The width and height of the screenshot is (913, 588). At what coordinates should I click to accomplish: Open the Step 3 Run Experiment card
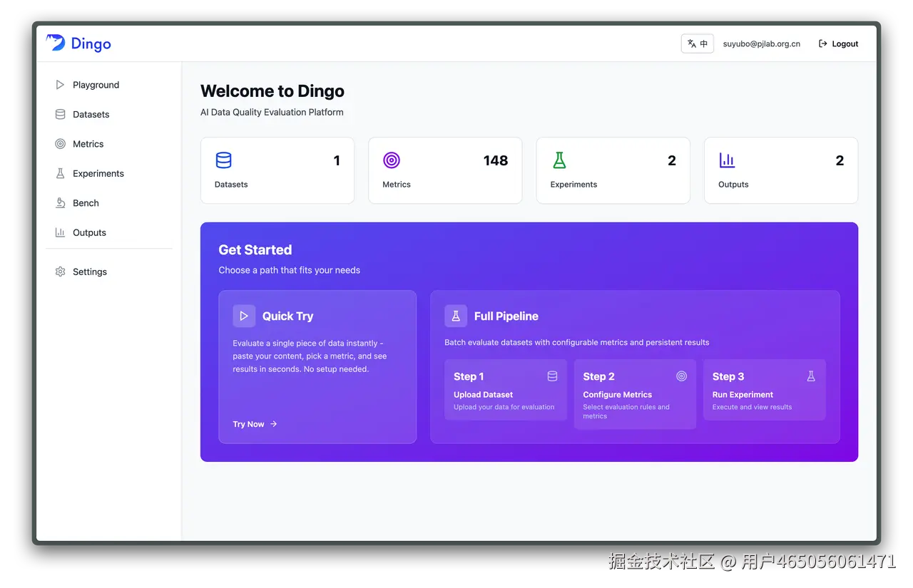pyautogui.click(x=765, y=390)
